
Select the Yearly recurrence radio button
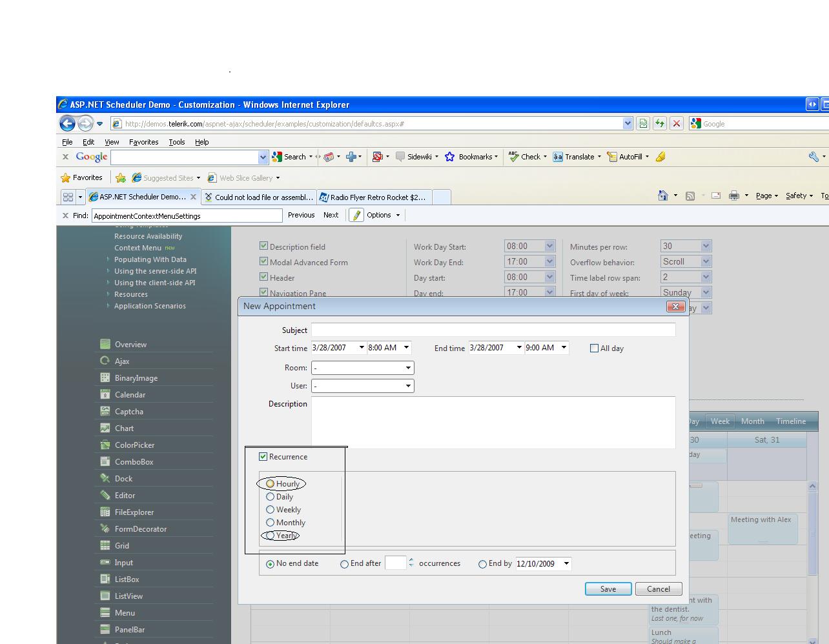[271, 536]
